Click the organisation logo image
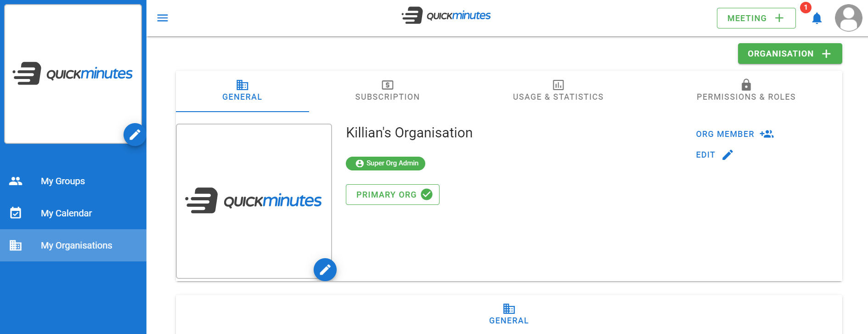868x334 pixels. pos(254,201)
